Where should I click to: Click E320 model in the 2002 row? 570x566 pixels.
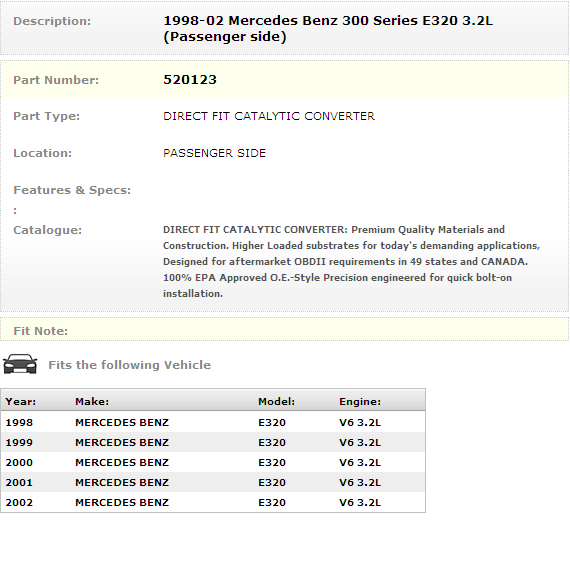272,502
